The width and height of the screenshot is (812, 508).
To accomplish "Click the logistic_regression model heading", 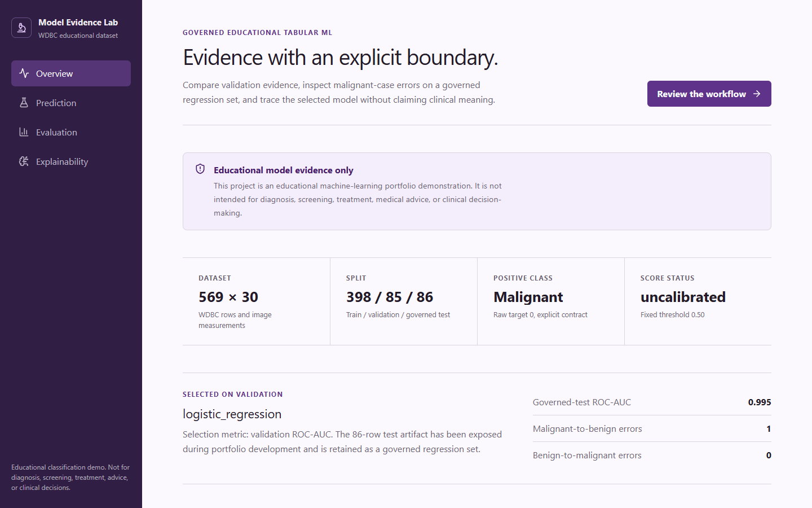I will [232, 414].
